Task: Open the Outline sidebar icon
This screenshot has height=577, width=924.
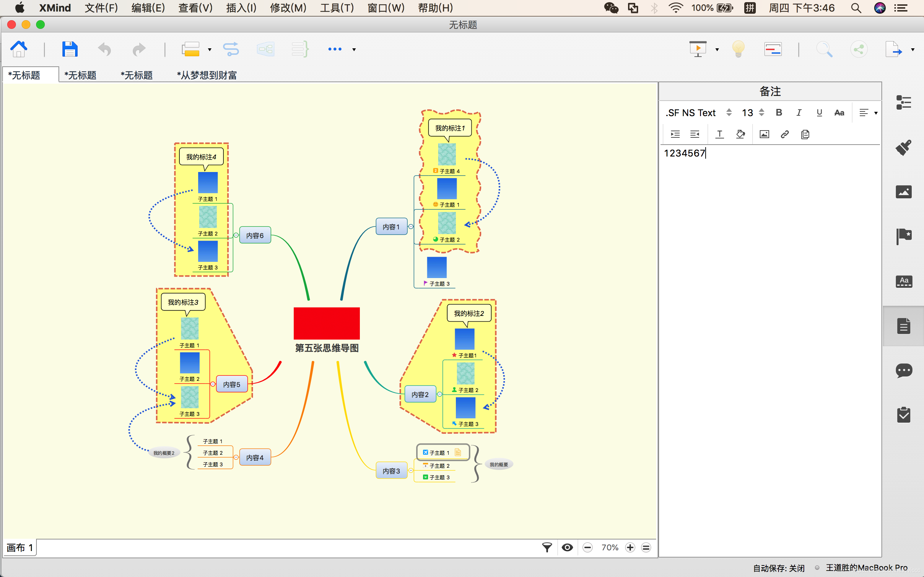Action: pyautogui.click(x=903, y=102)
